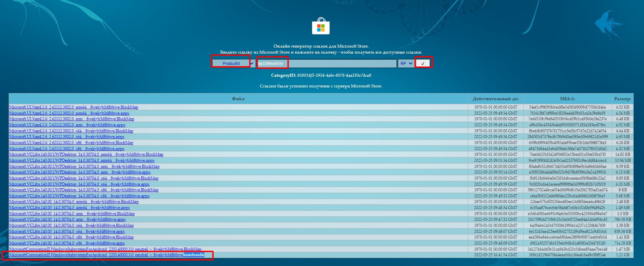The width and height of the screenshot is (644, 266).
Task: Download Microsoft.UI.Xaml.2.6 arm64 BlockMap file
Action: (x=74, y=107)
